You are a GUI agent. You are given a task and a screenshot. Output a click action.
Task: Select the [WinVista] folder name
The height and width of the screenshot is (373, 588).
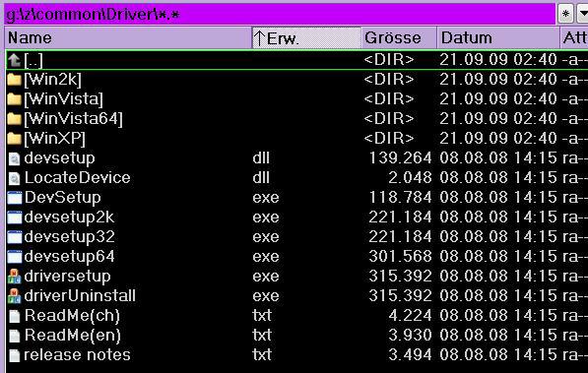coord(63,99)
